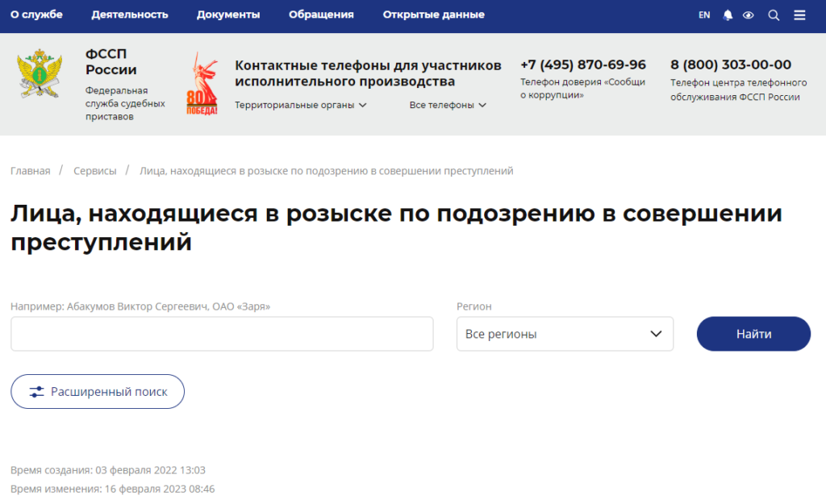826x504 pixels.
Task: Click the 80 Победа anniversary emblem
Action: (202, 84)
